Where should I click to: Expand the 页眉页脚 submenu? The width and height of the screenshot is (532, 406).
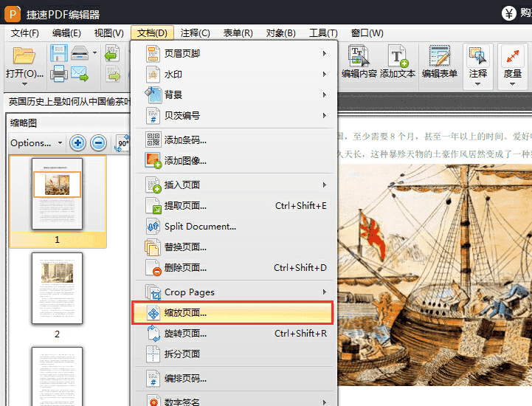pyautogui.click(x=233, y=54)
